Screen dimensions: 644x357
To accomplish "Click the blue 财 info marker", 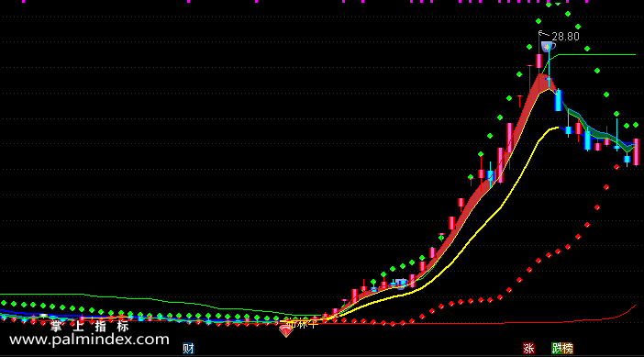I will click(x=188, y=349).
